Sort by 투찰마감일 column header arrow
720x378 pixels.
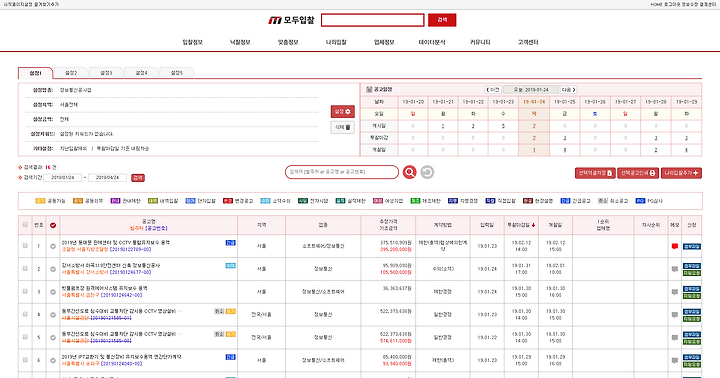534,225
